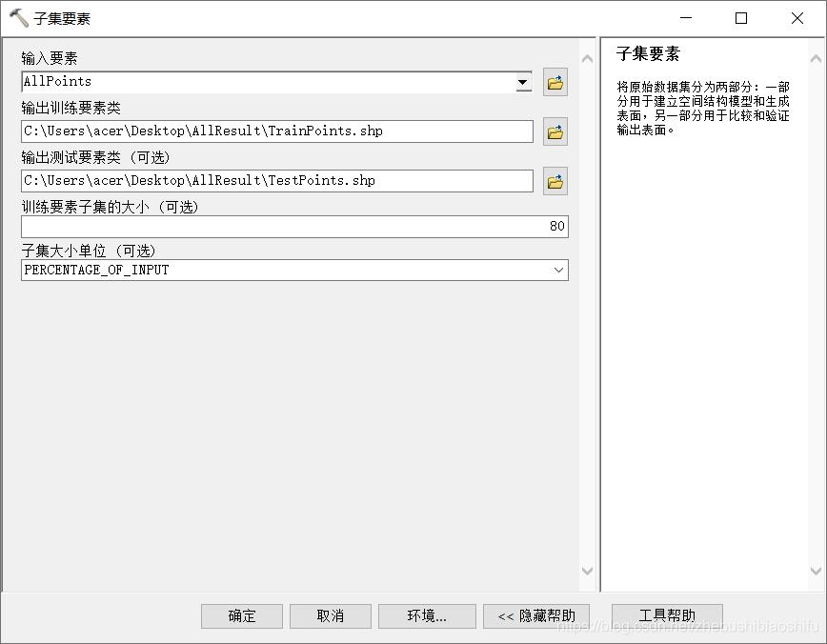The height and width of the screenshot is (644, 827).
Task: Click the 输出测试要素类 (可选) label
Action: [95, 157]
